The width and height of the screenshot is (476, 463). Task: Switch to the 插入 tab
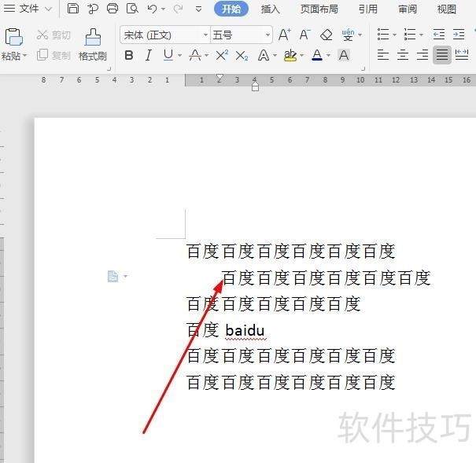pos(270,9)
